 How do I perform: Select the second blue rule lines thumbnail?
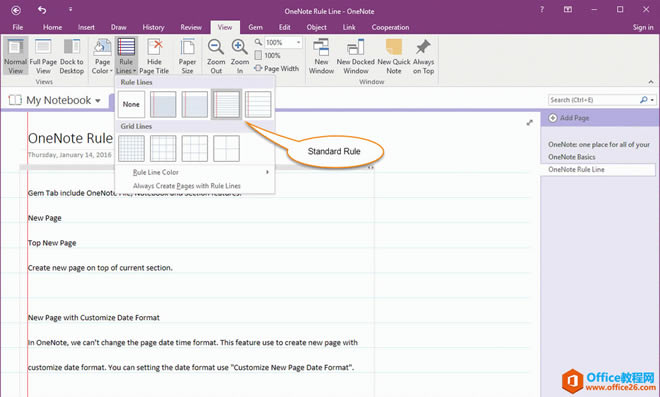(194, 104)
